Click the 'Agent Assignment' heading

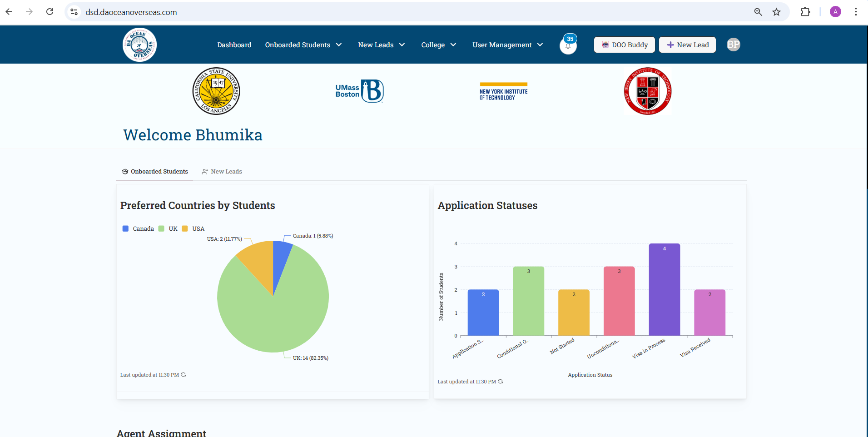click(161, 433)
